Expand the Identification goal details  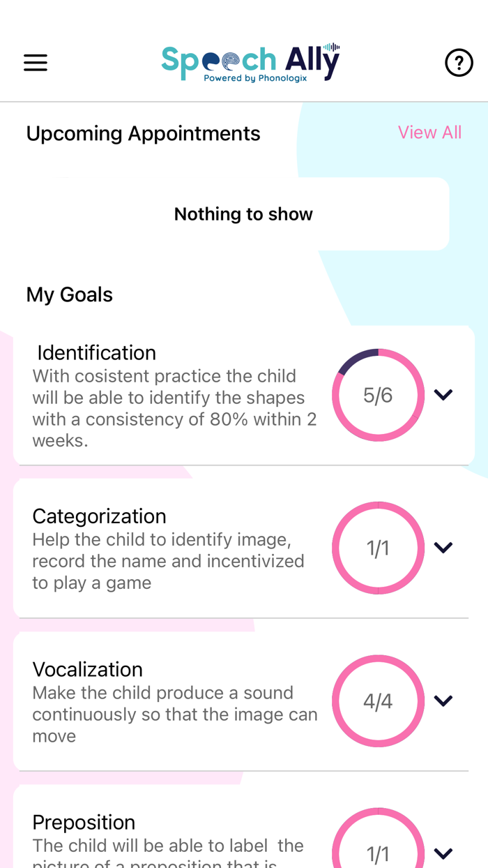click(x=443, y=395)
